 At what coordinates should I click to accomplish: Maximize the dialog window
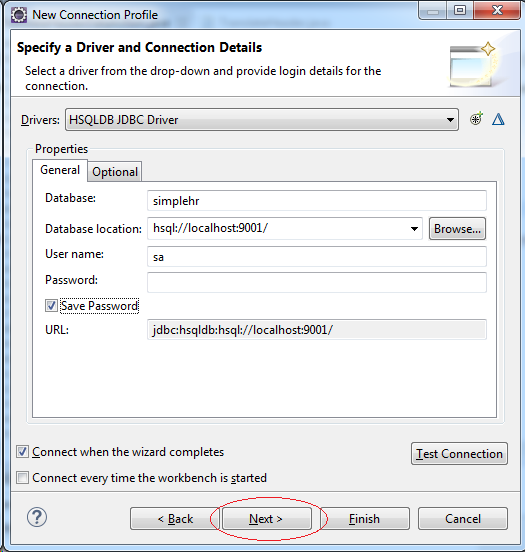(460, 10)
